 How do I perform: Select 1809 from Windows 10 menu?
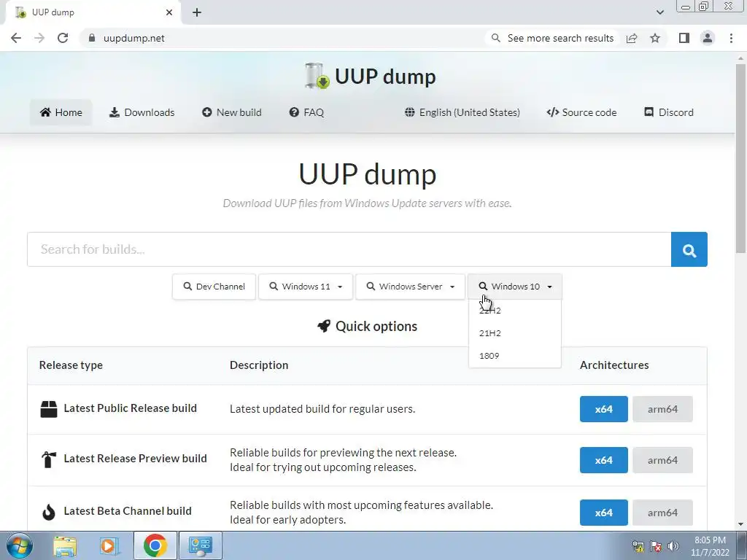pos(514,356)
